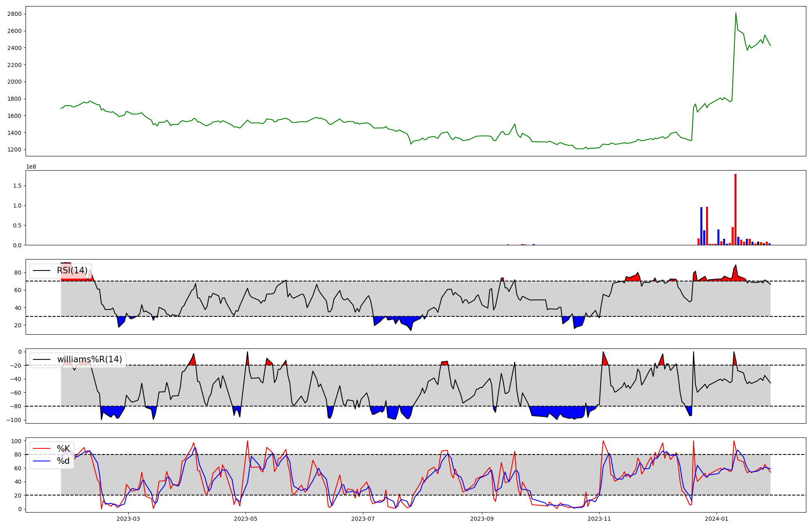Viewport: 812px width, 528px height.
Task: Click the williams%R(14) legend label
Action: 89,359
